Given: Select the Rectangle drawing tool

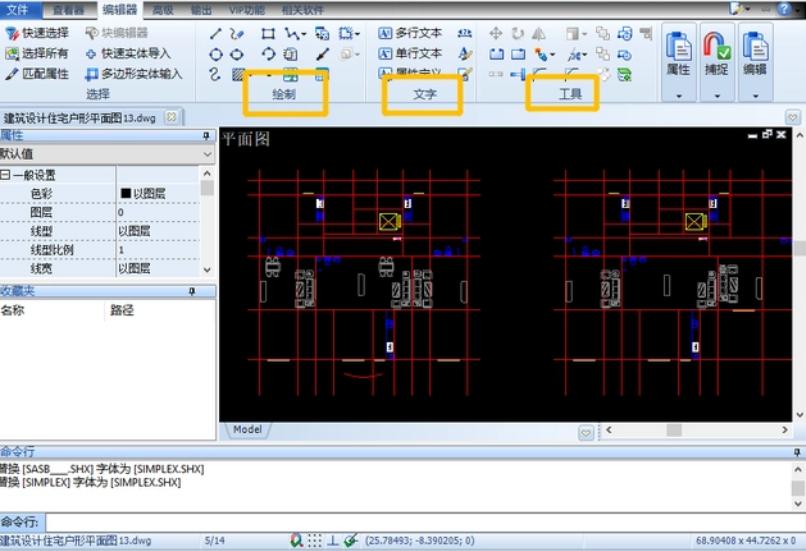Looking at the screenshot, I should click(x=268, y=34).
